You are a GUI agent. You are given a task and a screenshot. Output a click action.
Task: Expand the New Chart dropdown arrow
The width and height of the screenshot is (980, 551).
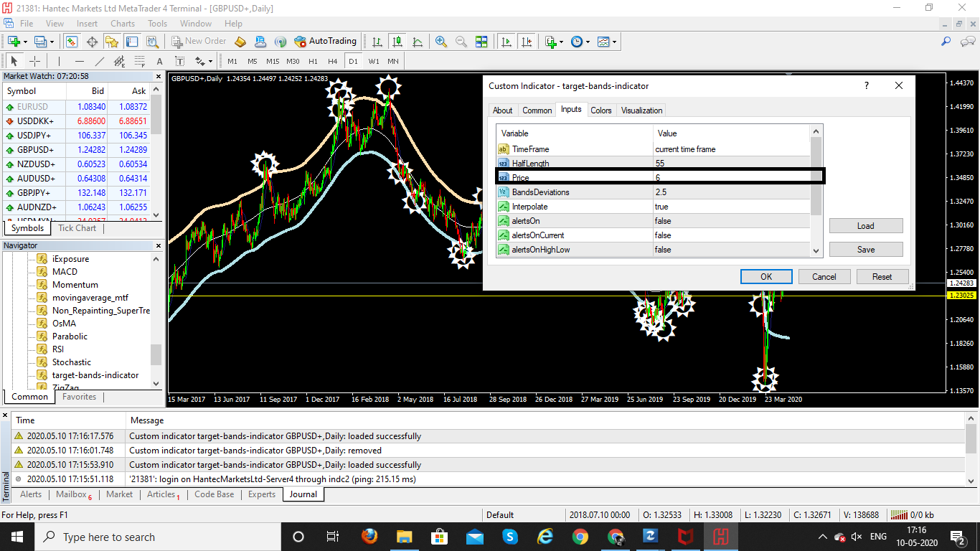pos(24,42)
